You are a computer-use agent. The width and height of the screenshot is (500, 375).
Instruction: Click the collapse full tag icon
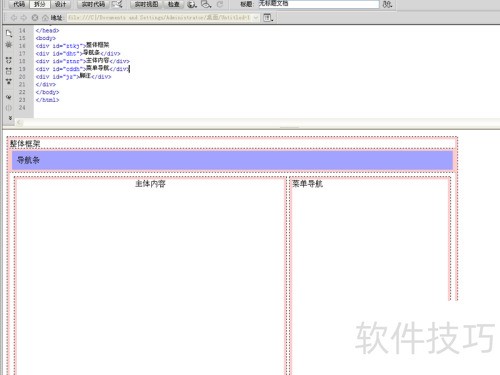click(x=9, y=60)
